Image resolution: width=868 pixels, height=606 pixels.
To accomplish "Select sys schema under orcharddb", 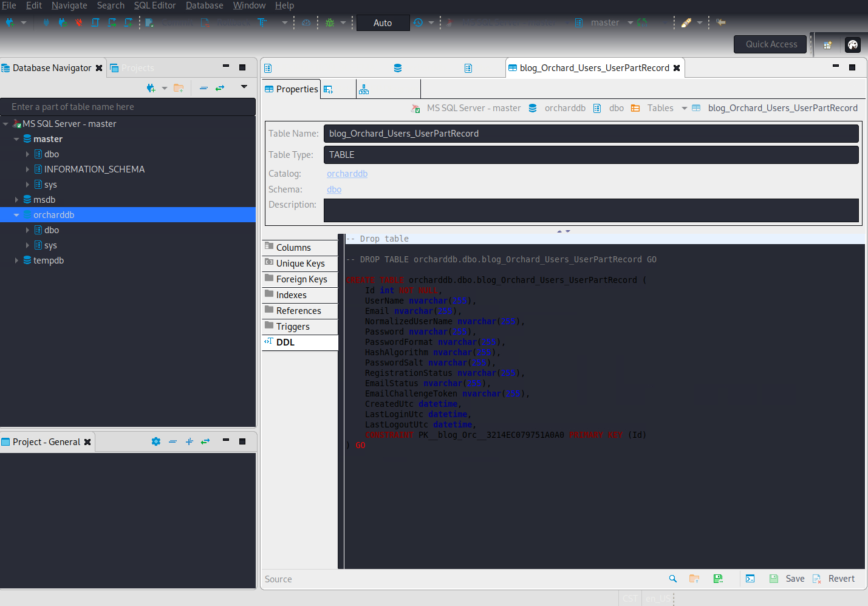I will 50,245.
